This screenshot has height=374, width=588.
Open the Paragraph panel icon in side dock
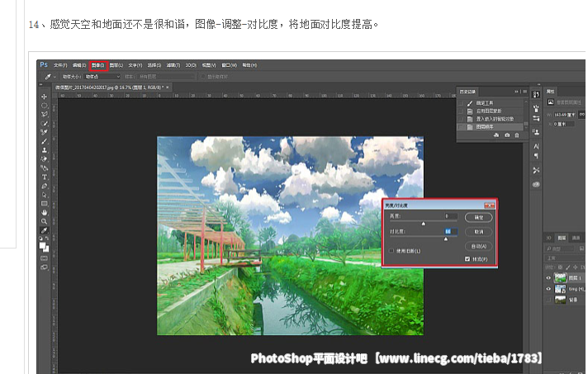coord(536,156)
